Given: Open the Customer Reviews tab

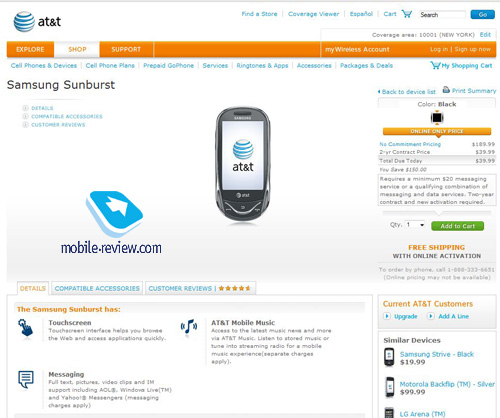Looking at the screenshot, I should tap(200, 288).
